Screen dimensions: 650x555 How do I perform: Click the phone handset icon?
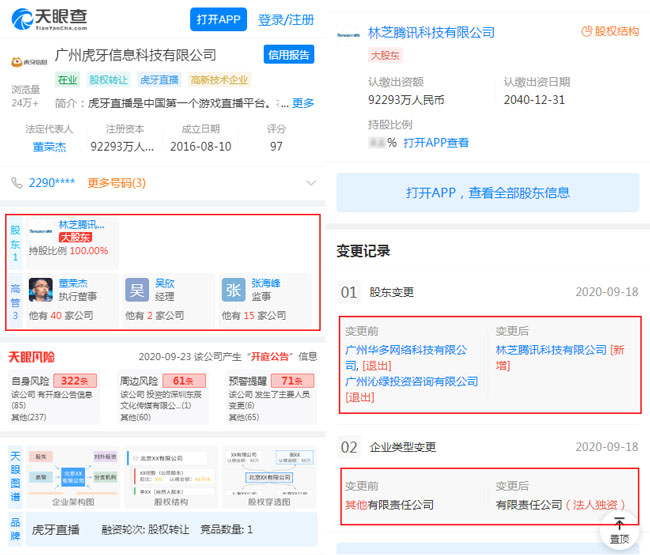(17, 183)
